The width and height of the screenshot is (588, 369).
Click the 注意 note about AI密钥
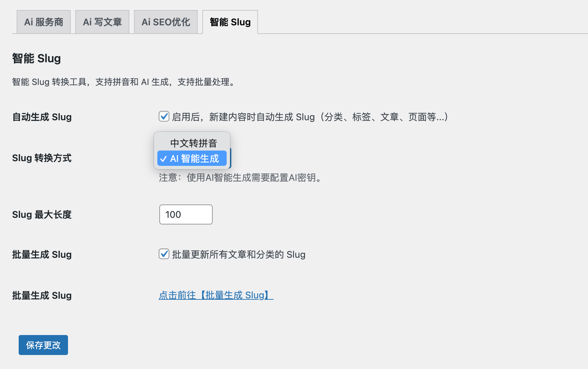240,178
